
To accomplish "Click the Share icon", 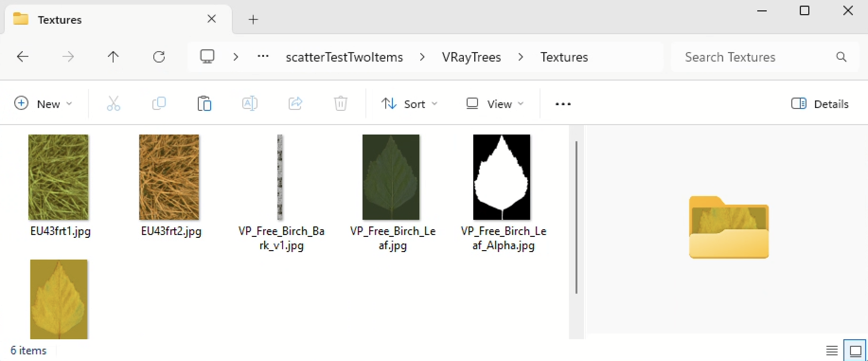I will pos(295,103).
